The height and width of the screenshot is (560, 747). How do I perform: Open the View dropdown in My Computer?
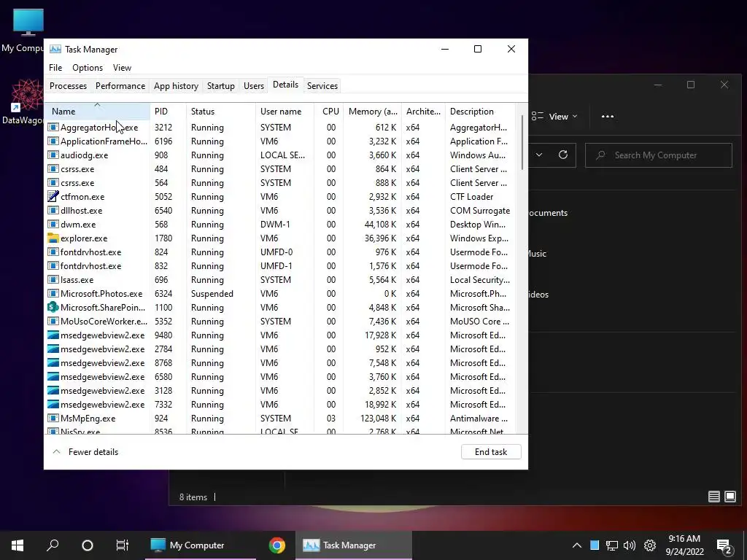(554, 116)
